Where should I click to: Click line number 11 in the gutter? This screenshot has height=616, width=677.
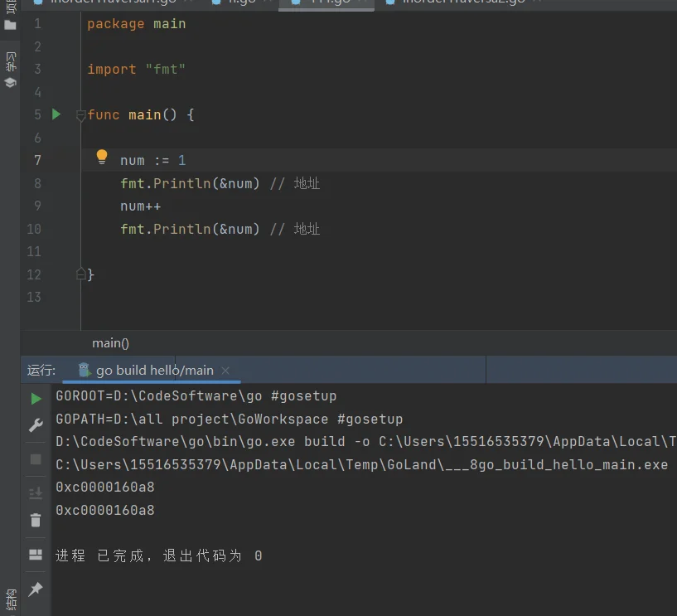(34, 251)
